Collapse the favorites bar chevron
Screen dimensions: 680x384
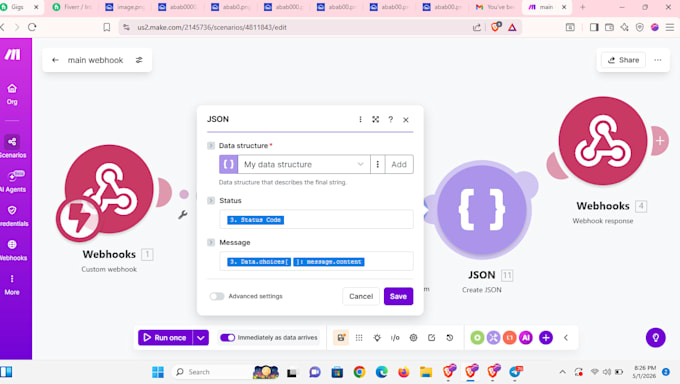[x=566, y=338]
